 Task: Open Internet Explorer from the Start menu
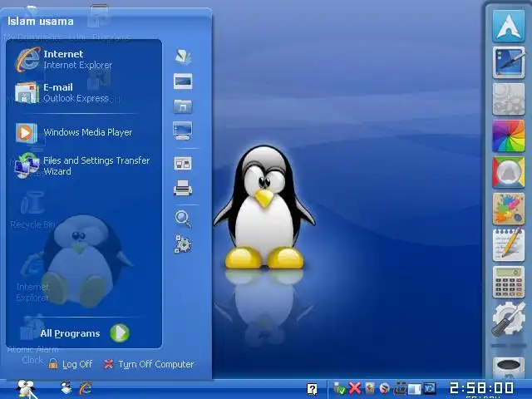point(65,59)
